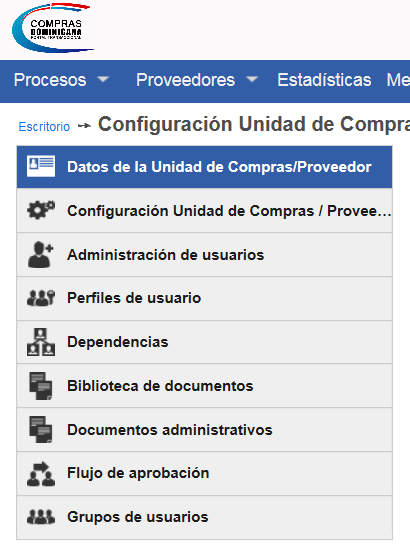Click the gears icon for Configuración Unidad

(x=41, y=210)
